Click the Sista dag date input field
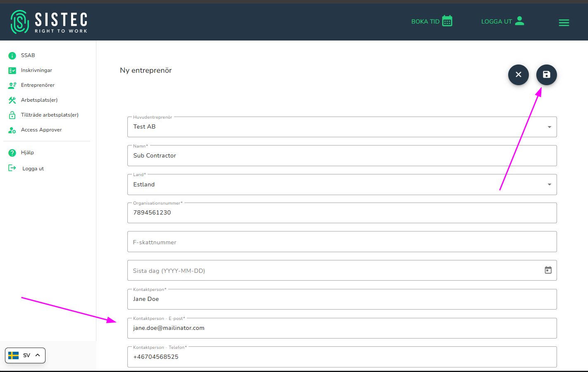Screen dimensions: 588x372 pos(342,270)
